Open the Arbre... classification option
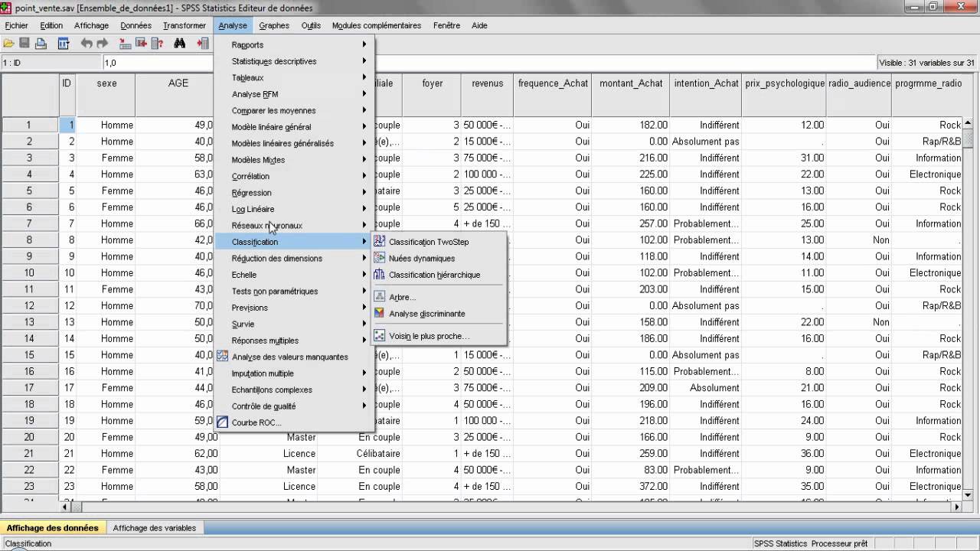Screen dimensions: 980x551 pos(439,297)
